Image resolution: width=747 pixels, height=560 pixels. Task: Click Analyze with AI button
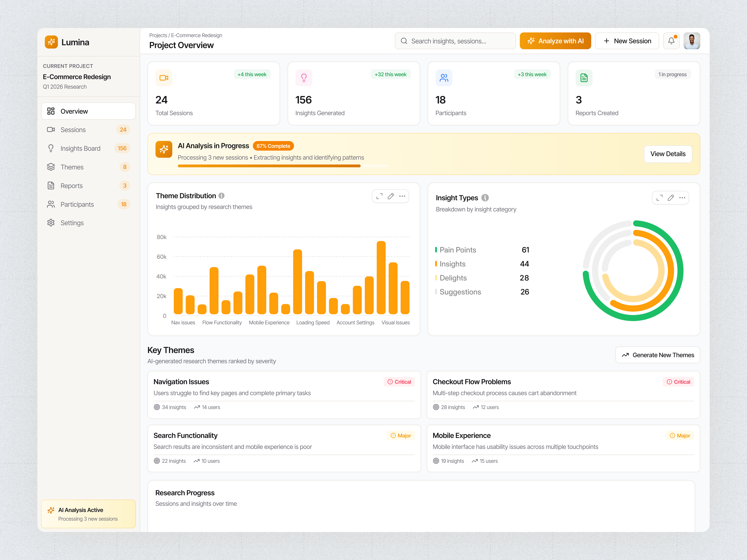tap(555, 41)
